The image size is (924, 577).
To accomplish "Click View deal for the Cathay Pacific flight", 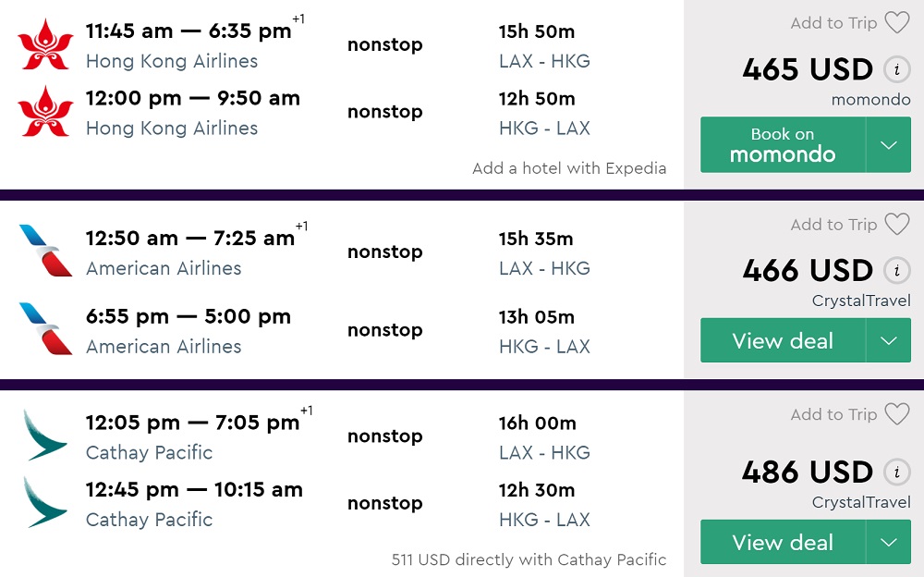I will (x=783, y=543).
